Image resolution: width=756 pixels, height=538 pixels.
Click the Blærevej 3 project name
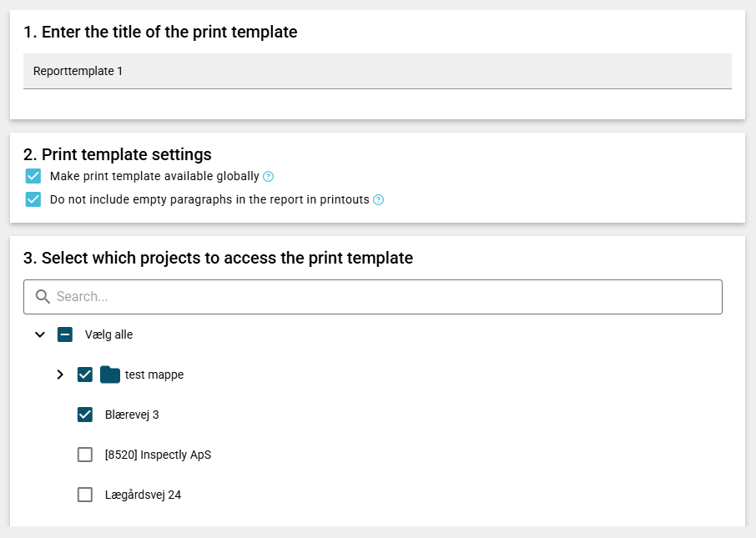pos(132,415)
